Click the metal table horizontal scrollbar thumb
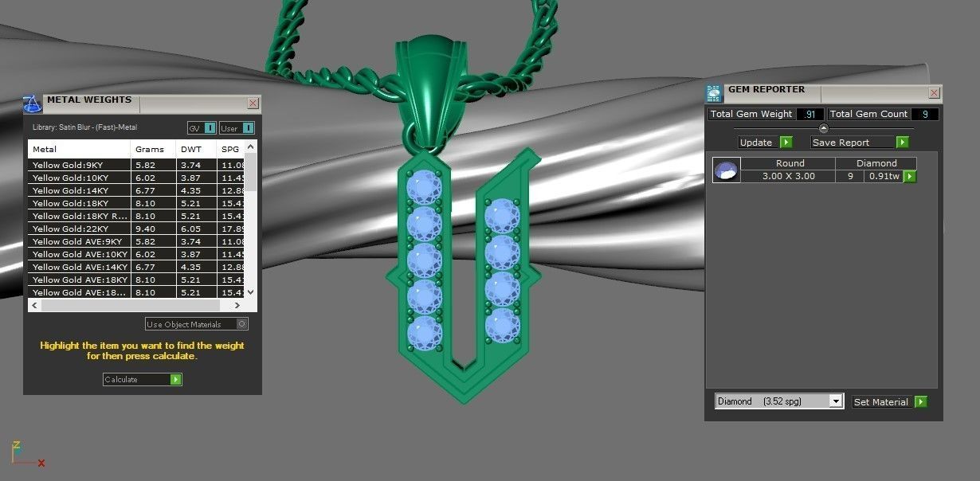Image resolution: width=980 pixels, height=481 pixels. click(130, 306)
